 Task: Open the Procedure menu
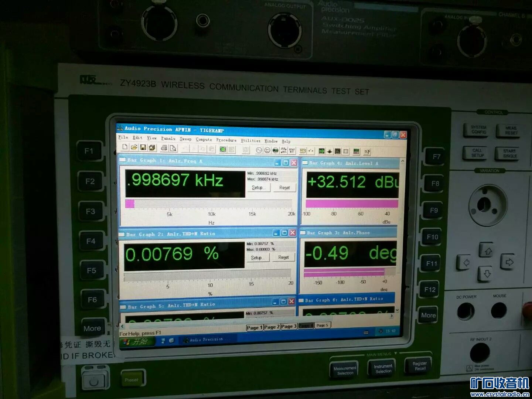coord(226,140)
